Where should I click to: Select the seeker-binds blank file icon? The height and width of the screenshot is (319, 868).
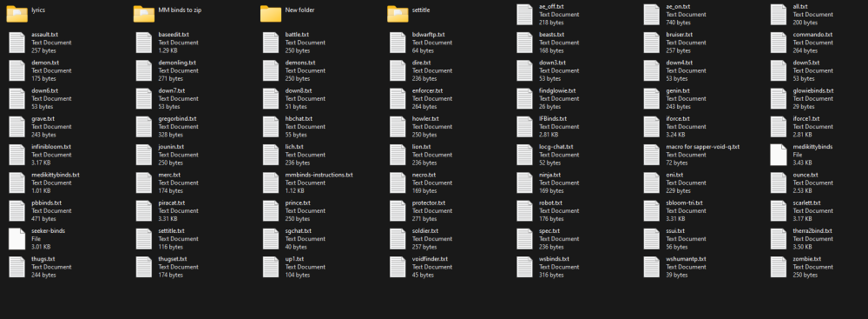(17, 238)
